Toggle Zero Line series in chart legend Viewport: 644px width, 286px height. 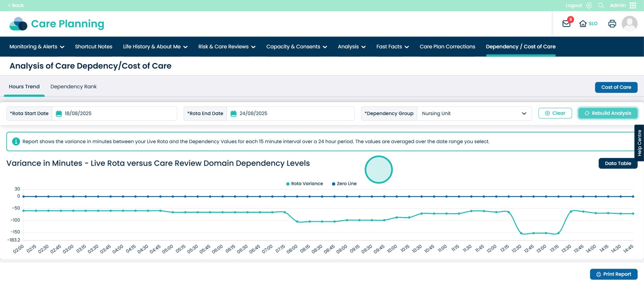tap(344, 184)
